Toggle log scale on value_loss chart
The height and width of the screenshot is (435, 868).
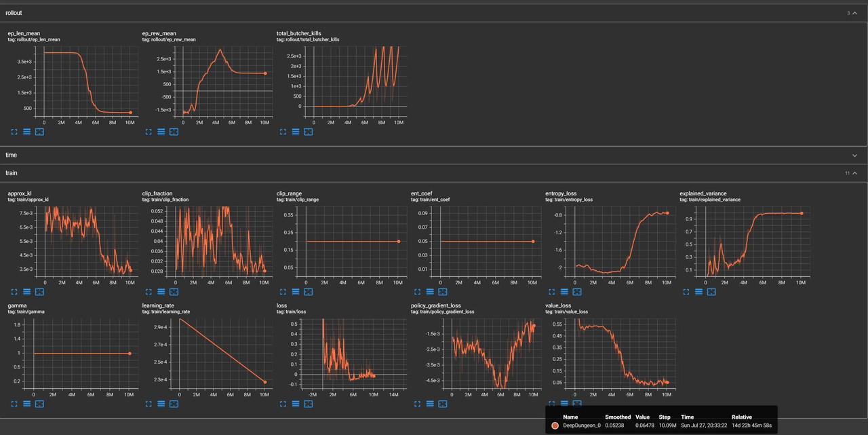[x=564, y=404]
